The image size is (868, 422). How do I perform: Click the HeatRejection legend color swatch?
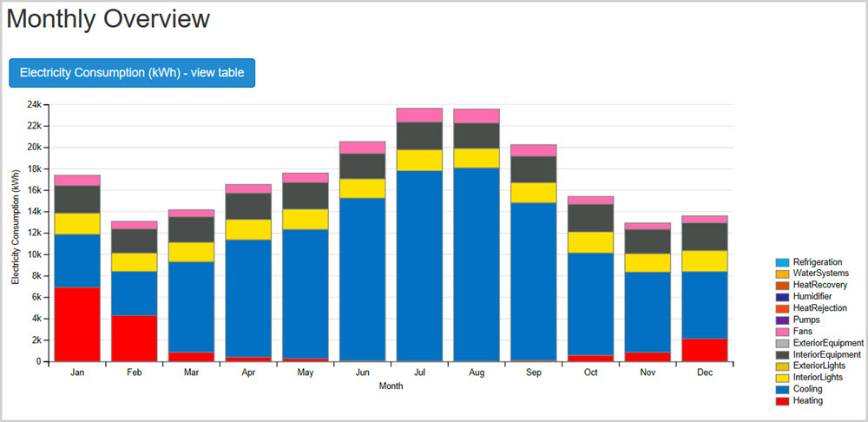[x=782, y=308]
